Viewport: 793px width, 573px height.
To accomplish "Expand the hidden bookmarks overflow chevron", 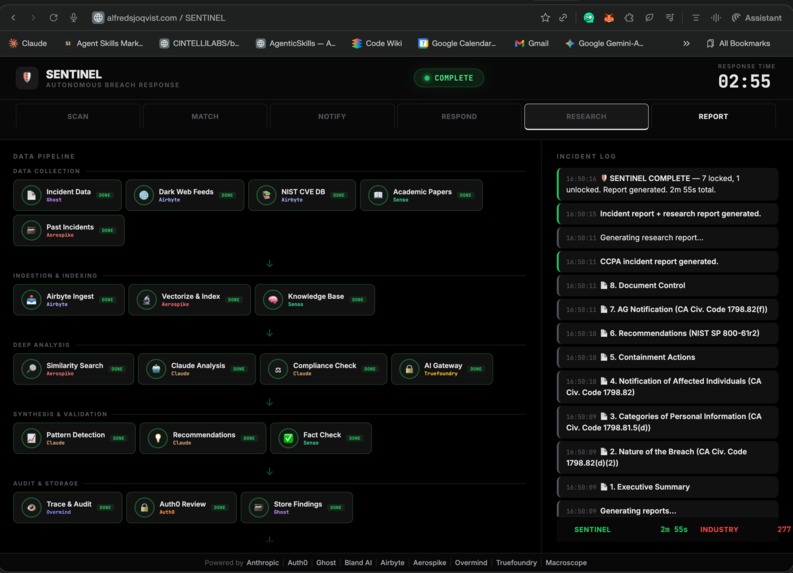I will (x=686, y=43).
